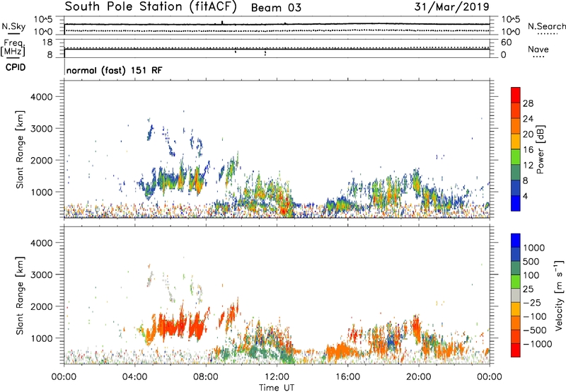
Task: Click the 'Time UT' axis title
Action: [x=277, y=388]
